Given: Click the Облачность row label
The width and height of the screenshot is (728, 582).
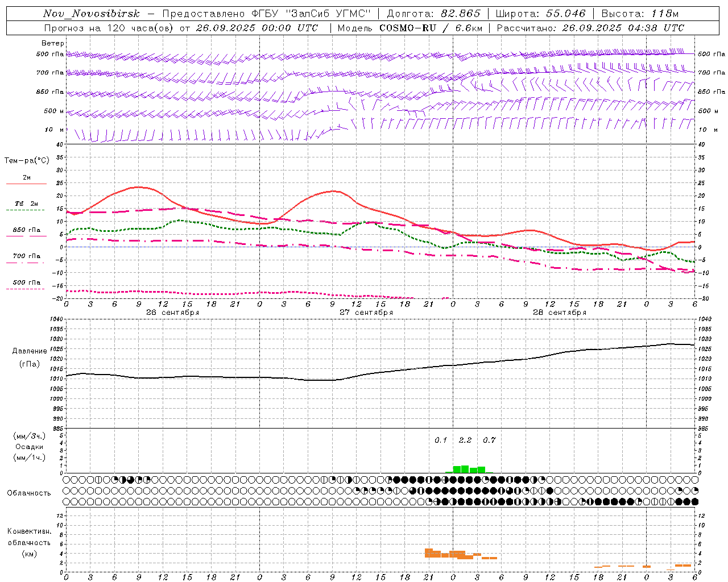Looking at the screenshot, I should point(29,493).
